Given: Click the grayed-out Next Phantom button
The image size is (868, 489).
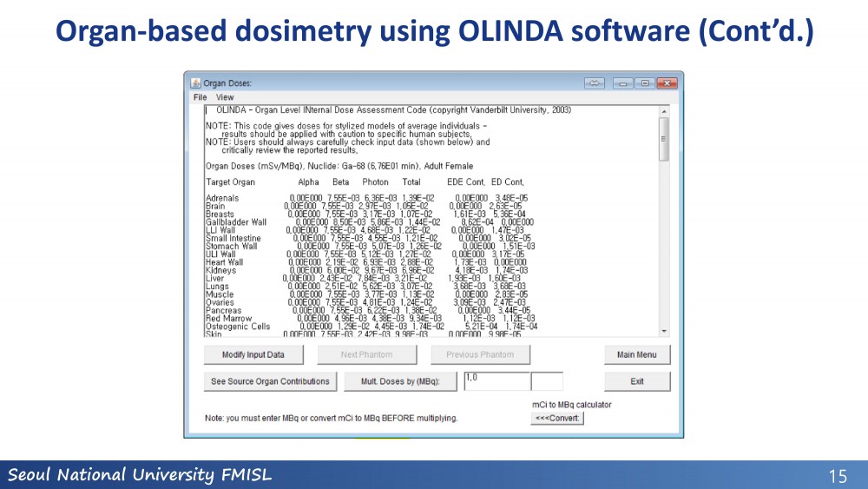Looking at the screenshot, I should 367,354.
